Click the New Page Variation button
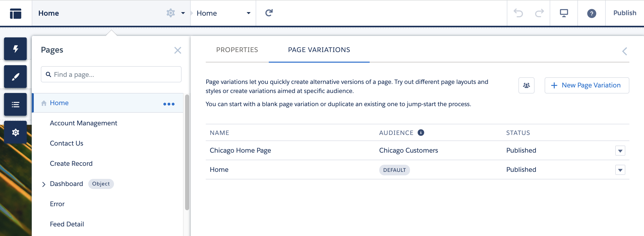The height and width of the screenshot is (236, 644). [587, 85]
